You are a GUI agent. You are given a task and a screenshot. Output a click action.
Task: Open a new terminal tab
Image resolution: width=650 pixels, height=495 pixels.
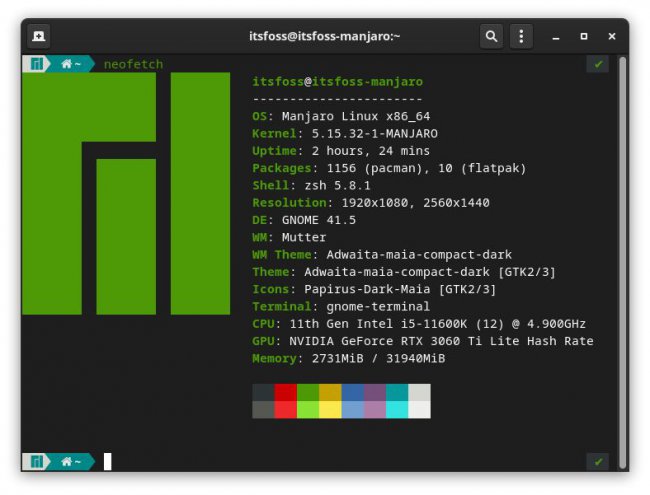39,36
